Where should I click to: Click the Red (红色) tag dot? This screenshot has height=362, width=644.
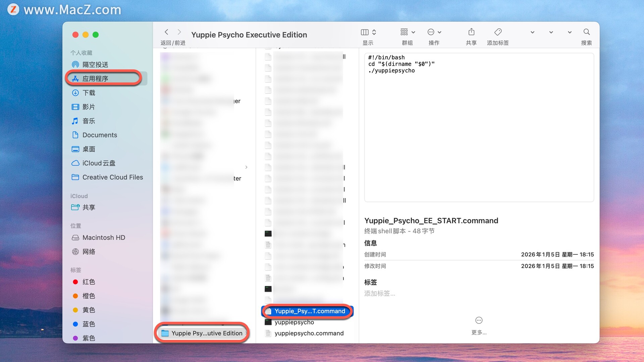click(75, 282)
